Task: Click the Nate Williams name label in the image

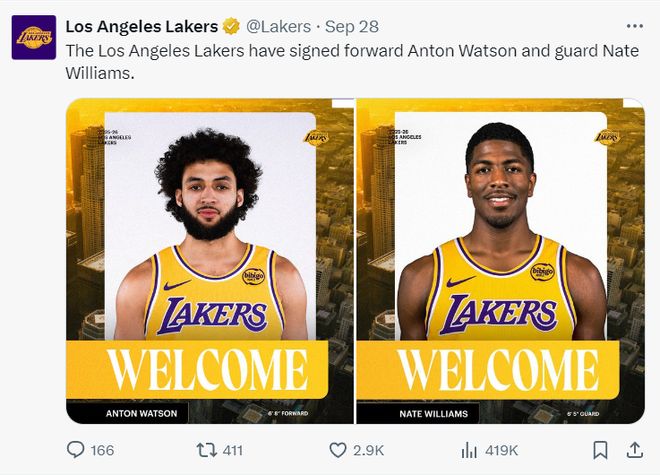Action: pyautogui.click(x=418, y=412)
